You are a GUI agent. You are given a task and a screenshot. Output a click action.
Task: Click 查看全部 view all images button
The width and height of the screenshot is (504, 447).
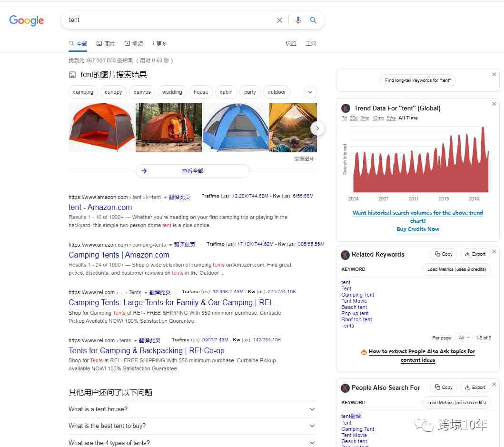pos(193,171)
